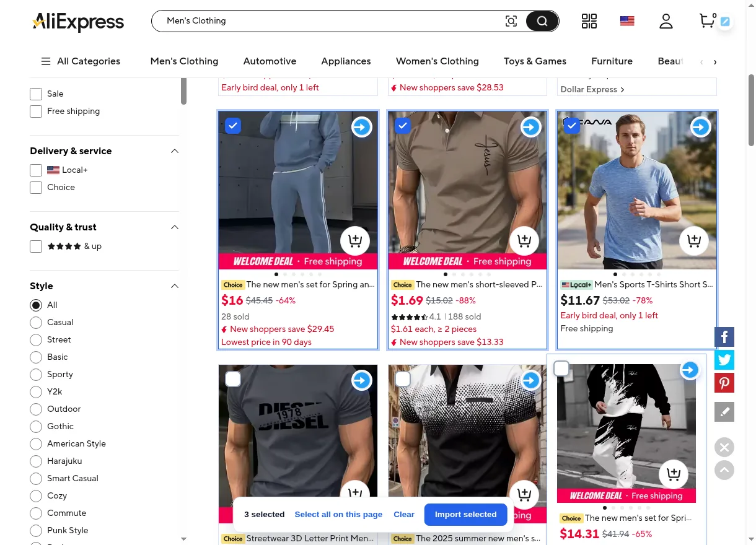Open Men's Sports T-Shirts Short S... title
Screen dimensions: 756x545
(654, 285)
